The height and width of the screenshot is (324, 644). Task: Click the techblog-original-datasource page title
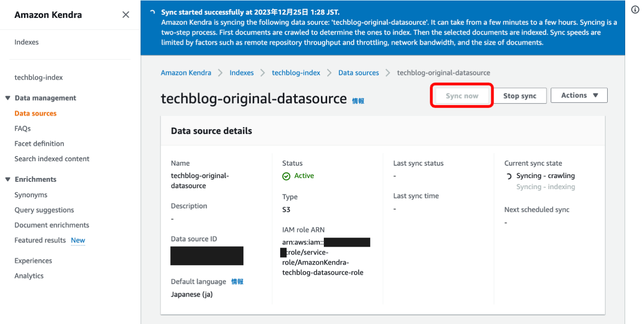point(253,99)
